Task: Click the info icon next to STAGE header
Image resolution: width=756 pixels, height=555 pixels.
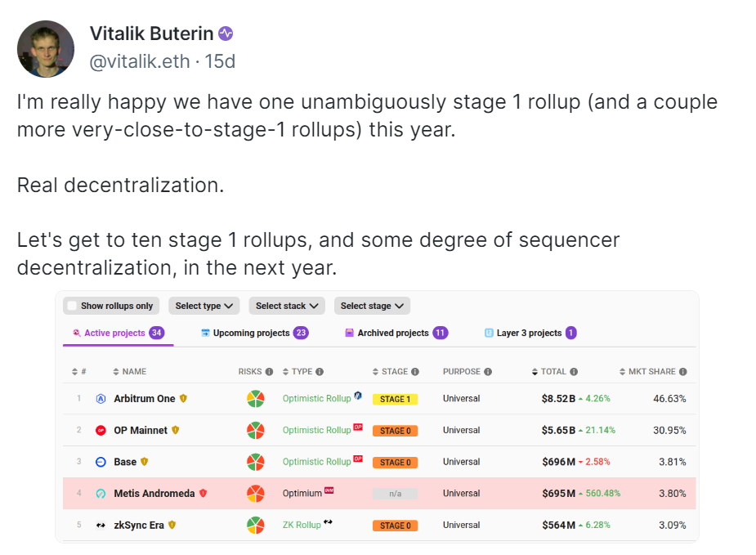Action: coord(415,371)
